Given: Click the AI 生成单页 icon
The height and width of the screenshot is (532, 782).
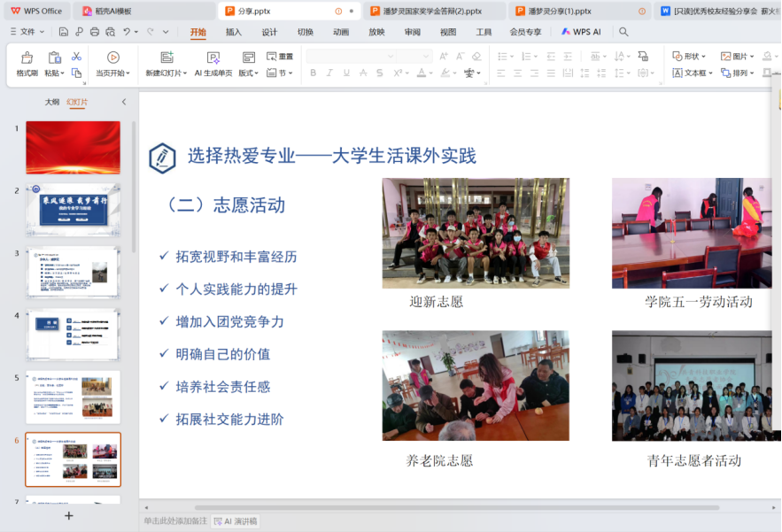Looking at the screenshot, I should pyautogui.click(x=213, y=58).
